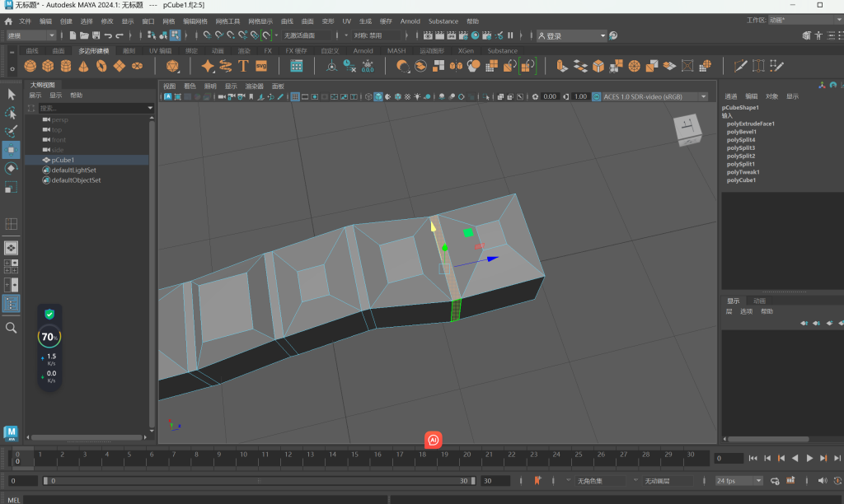This screenshot has height=504, width=844.
Task: Save the scene with disk icon
Action: point(96,35)
